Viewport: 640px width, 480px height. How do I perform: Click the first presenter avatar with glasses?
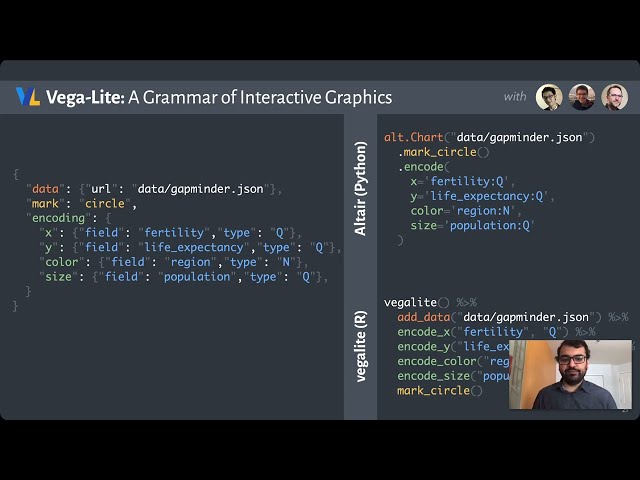click(549, 97)
